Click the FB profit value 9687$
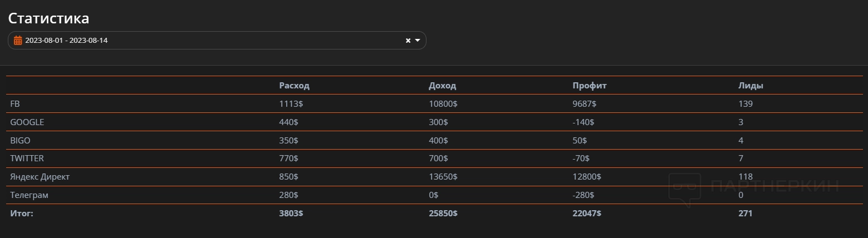Image resolution: width=868 pixels, height=238 pixels. (x=584, y=104)
